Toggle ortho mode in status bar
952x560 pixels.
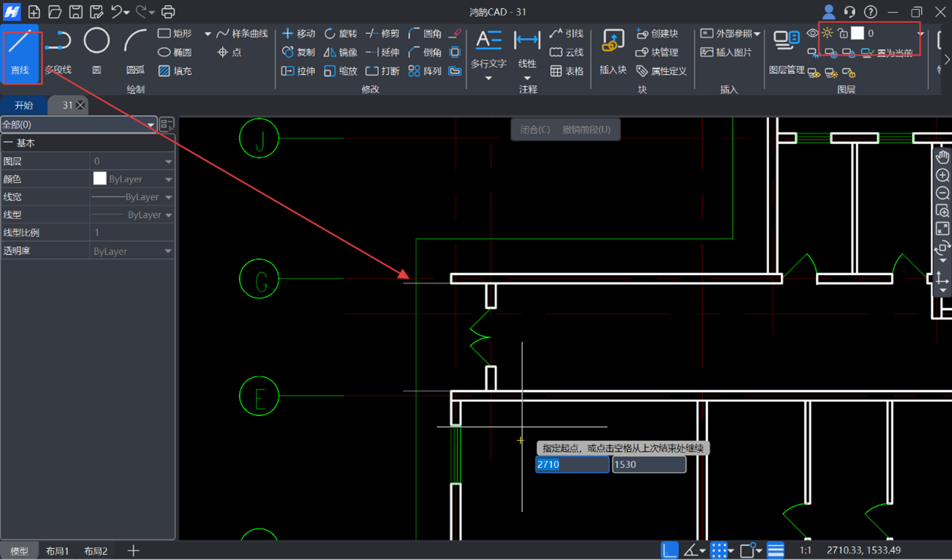669,551
